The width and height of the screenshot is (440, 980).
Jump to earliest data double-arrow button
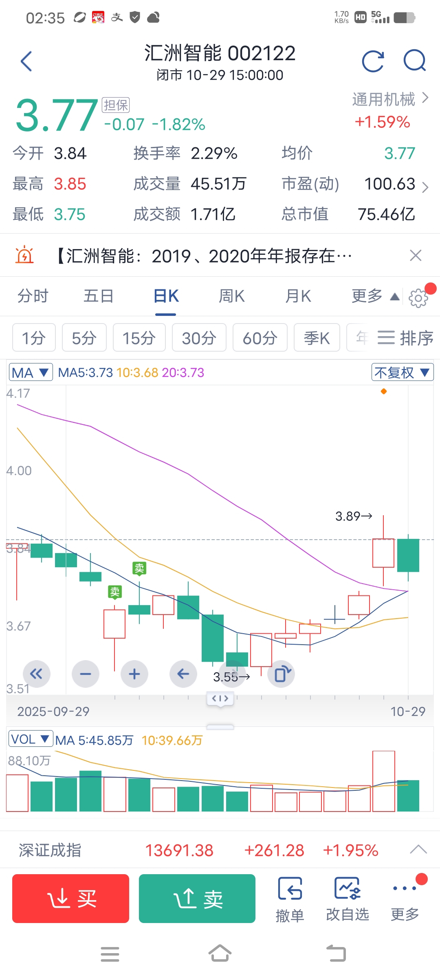(x=37, y=674)
